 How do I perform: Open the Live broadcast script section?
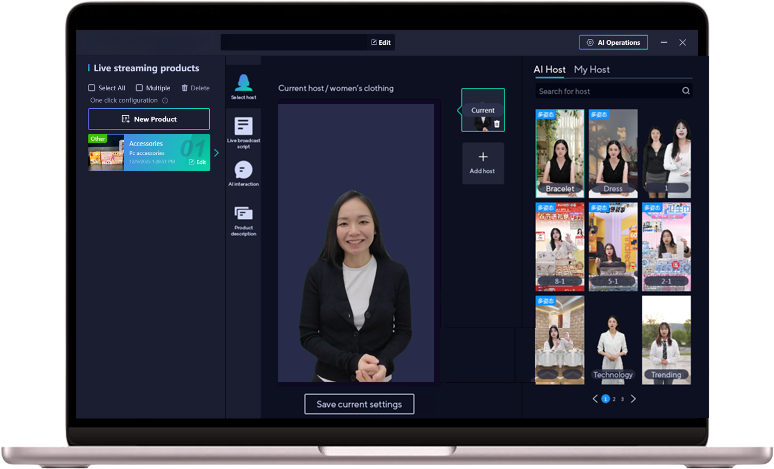click(243, 131)
